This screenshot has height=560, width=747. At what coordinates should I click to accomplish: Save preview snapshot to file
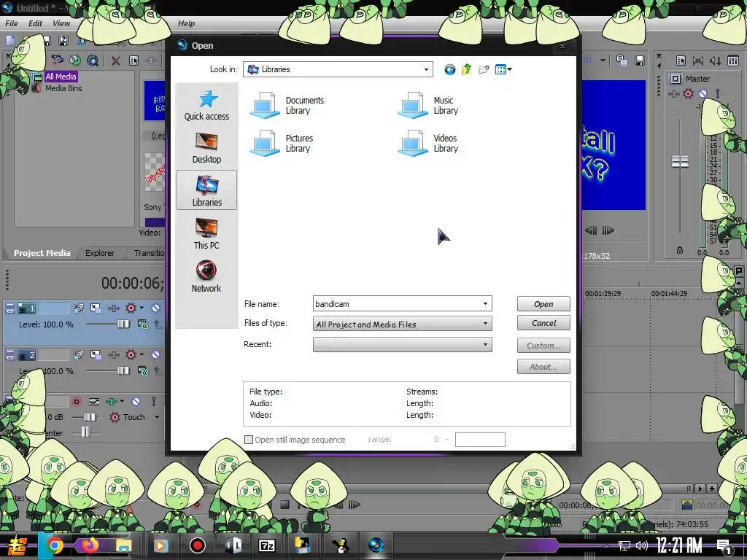[639, 61]
